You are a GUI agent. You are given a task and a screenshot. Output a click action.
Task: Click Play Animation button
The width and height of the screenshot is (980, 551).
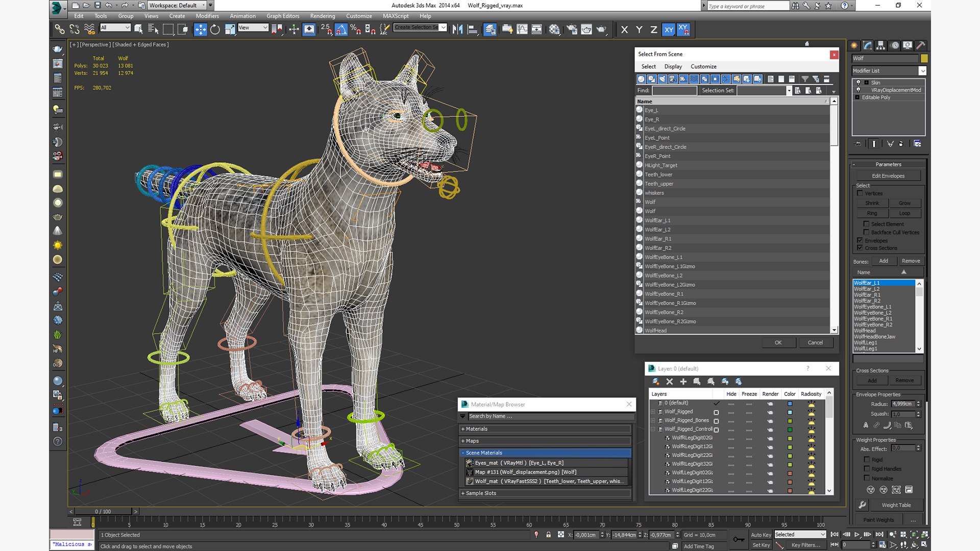(x=857, y=535)
